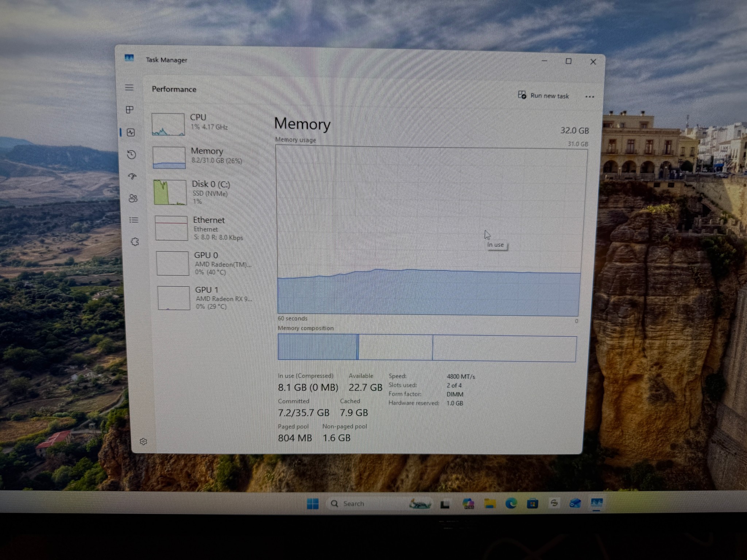Open the Users page icon in sidebar

point(133,198)
